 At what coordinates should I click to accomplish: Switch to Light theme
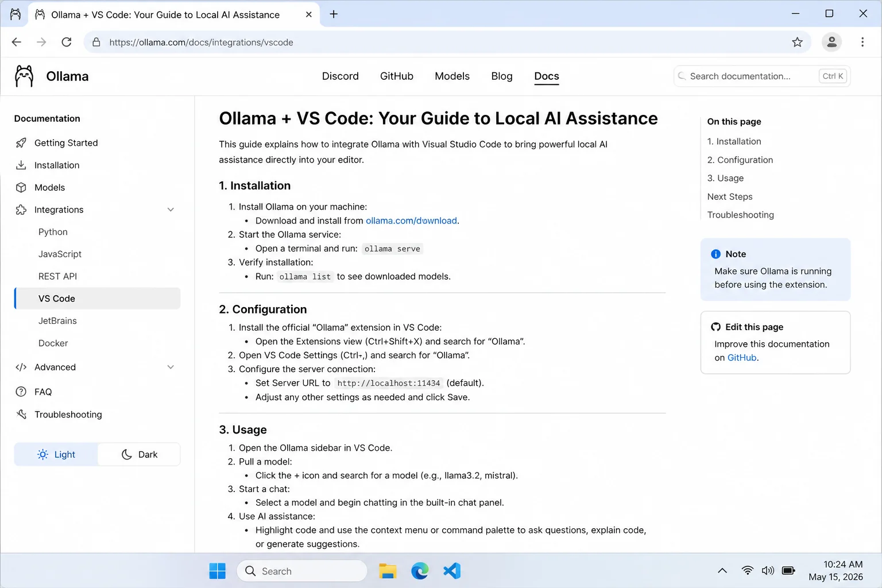[56, 454]
